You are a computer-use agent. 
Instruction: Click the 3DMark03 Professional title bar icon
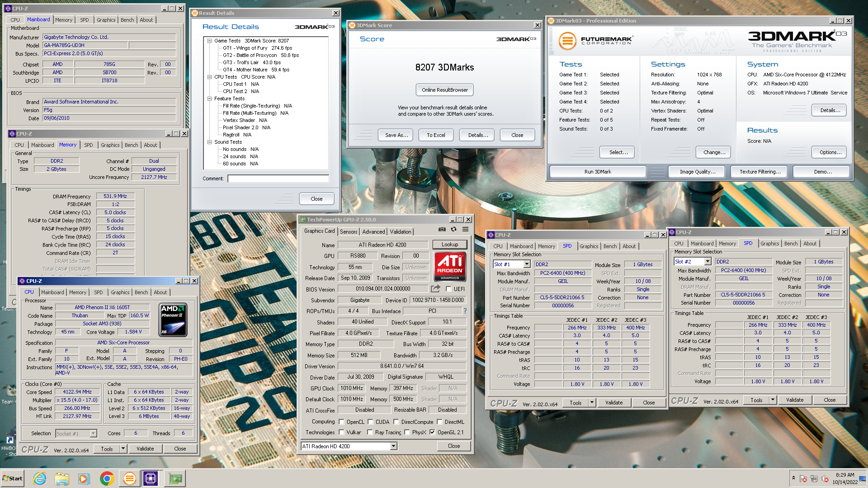[x=551, y=21]
